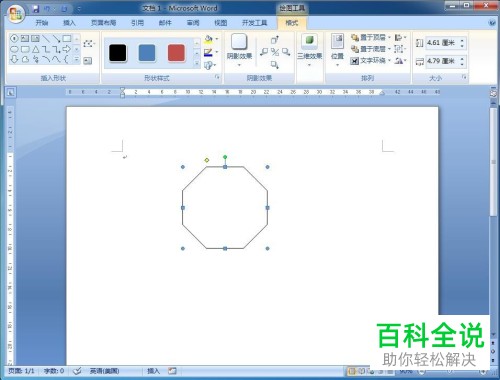
Task: Open the 形状样式 dialog launcher
Action: pos(217,77)
